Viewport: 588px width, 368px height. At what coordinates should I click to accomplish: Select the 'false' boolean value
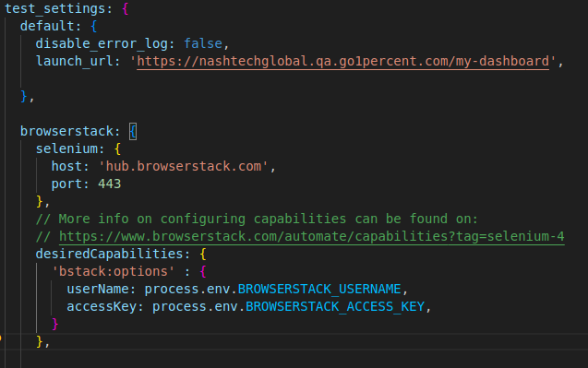pos(203,44)
